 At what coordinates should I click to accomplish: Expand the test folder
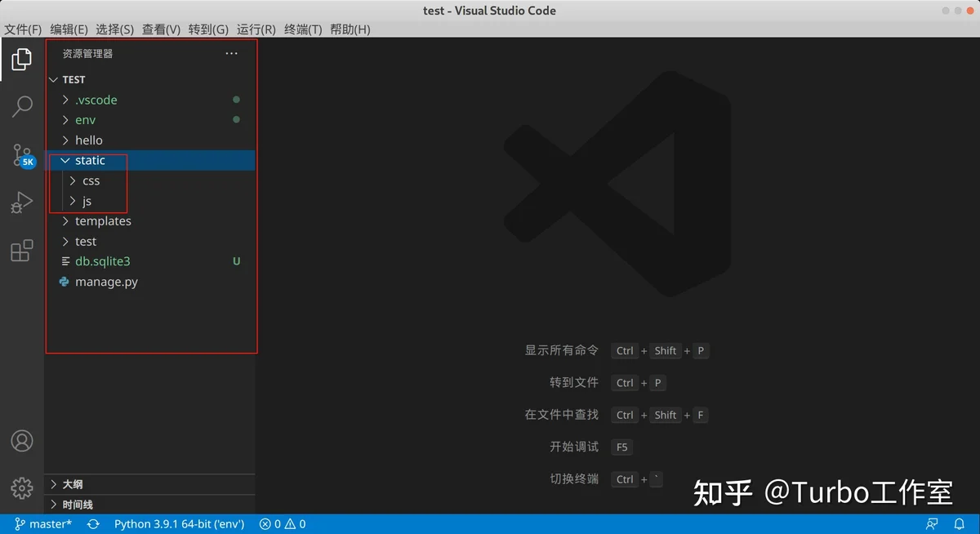point(151,242)
